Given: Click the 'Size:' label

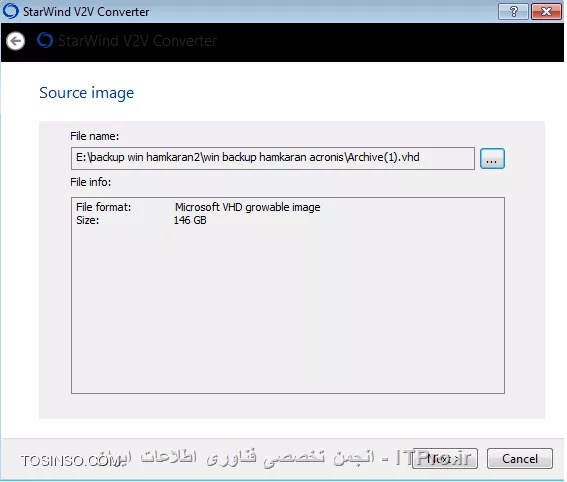Looking at the screenshot, I should pos(88,220).
